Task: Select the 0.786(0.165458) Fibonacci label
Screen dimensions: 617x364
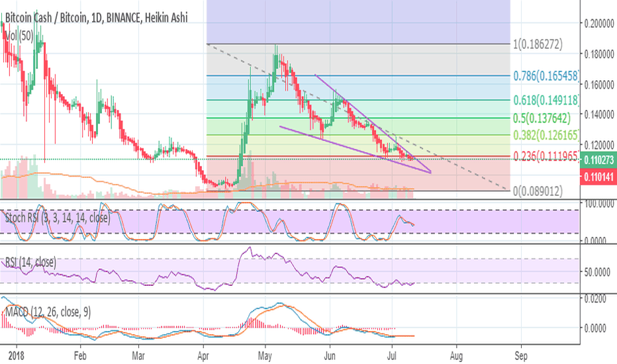Action: (x=546, y=75)
